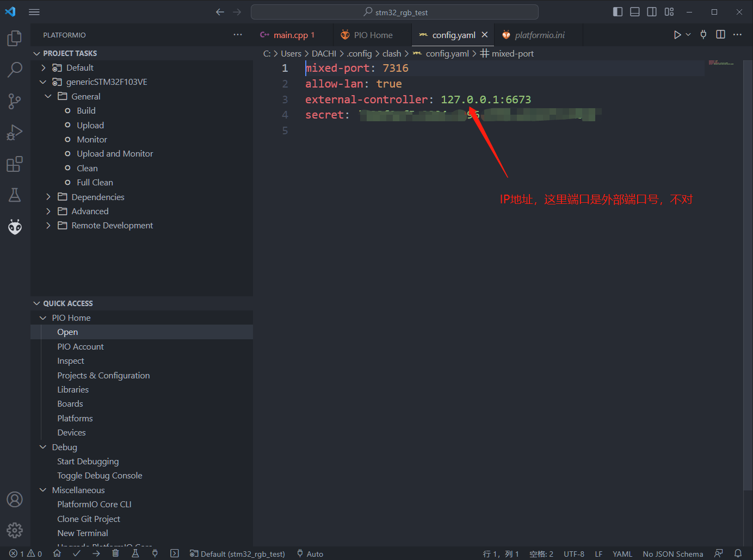
Task: Switch to the platformio.ini tab
Action: [x=539, y=35]
